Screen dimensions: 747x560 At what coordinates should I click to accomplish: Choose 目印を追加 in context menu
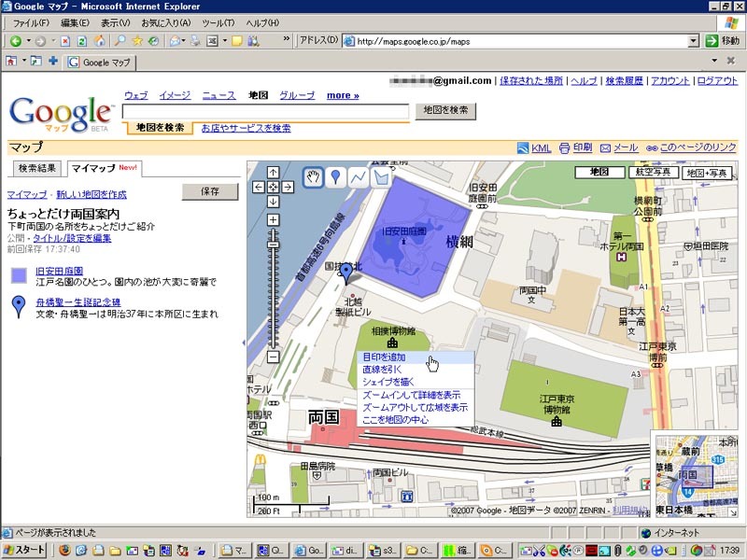(416, 357)
